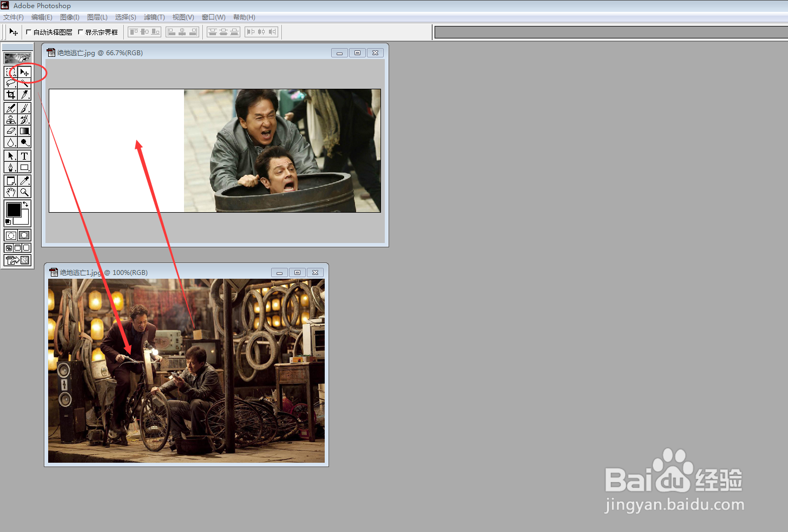The width and height of the screenshot is (788, 532).
Task: Select the Eraser tool
Action: pos(11,131)
